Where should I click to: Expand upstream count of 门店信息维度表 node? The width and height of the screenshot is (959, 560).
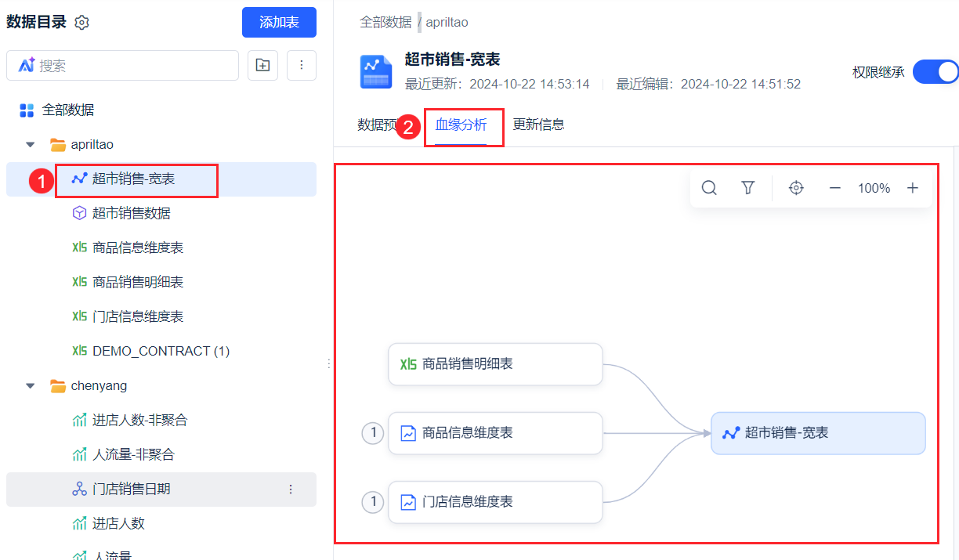(x=373, y=502)
